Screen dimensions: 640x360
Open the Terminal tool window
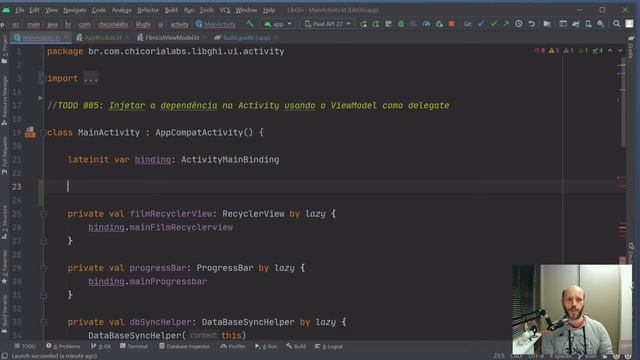click(134, 346)
